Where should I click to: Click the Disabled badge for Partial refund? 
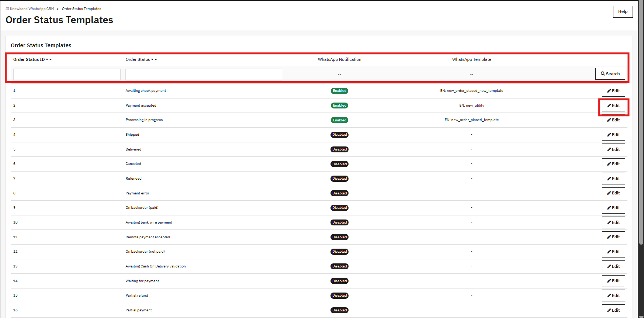tap(339, 295)
